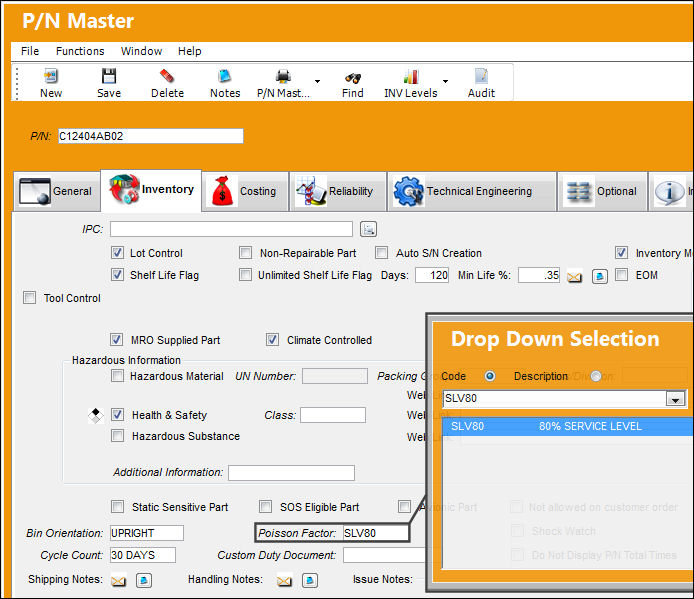Click the UN Number field
Screen dimensions: 694x599
335,376
